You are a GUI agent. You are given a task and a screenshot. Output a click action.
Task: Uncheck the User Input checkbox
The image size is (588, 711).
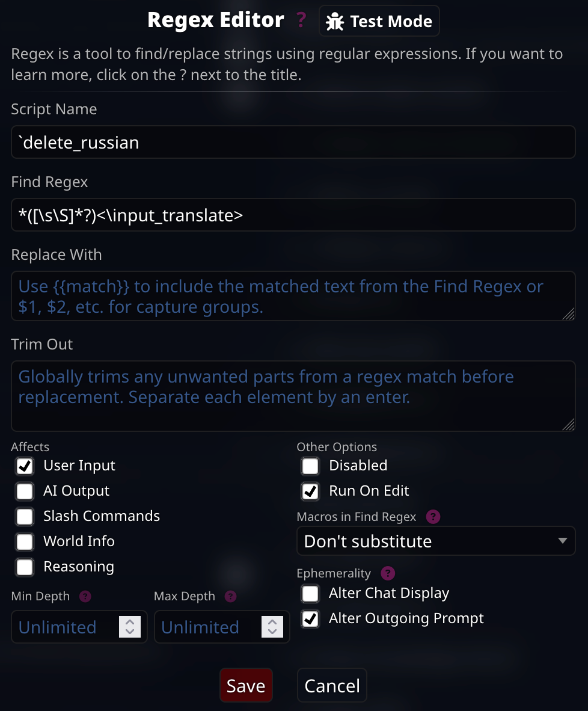(x=25, y=466)
